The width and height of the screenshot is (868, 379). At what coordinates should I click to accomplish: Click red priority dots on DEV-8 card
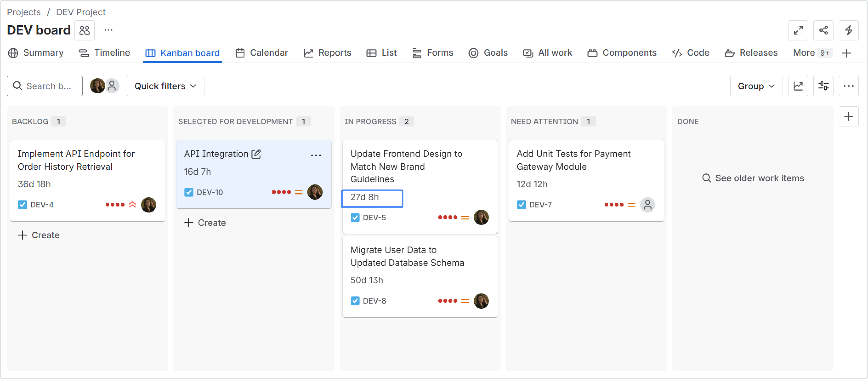[x=448, y=301]
